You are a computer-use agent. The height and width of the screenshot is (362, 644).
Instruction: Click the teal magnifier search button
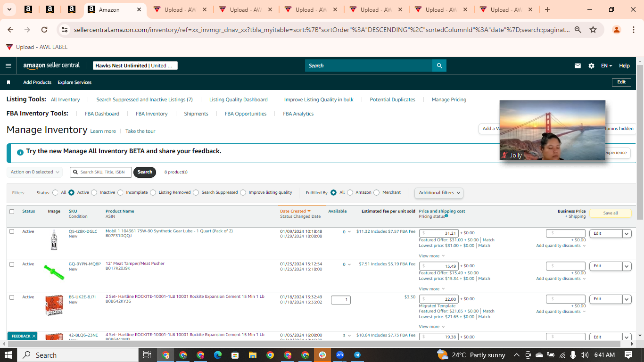point(439,66)
